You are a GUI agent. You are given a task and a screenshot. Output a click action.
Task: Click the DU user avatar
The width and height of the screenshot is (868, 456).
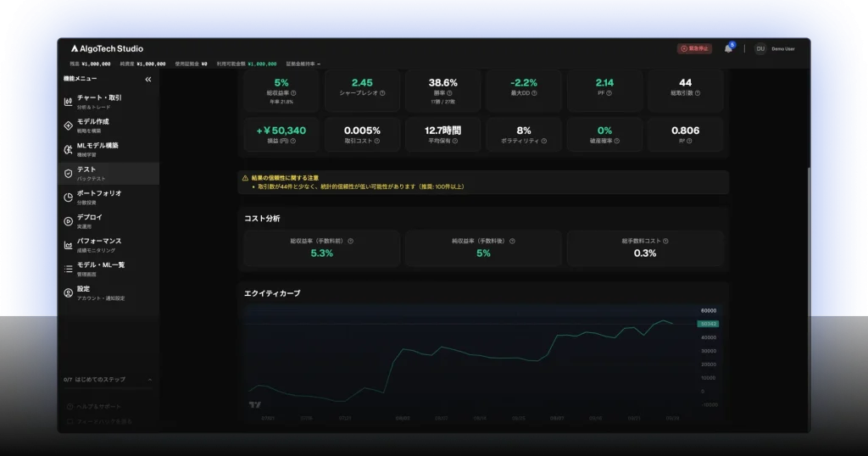760,48
